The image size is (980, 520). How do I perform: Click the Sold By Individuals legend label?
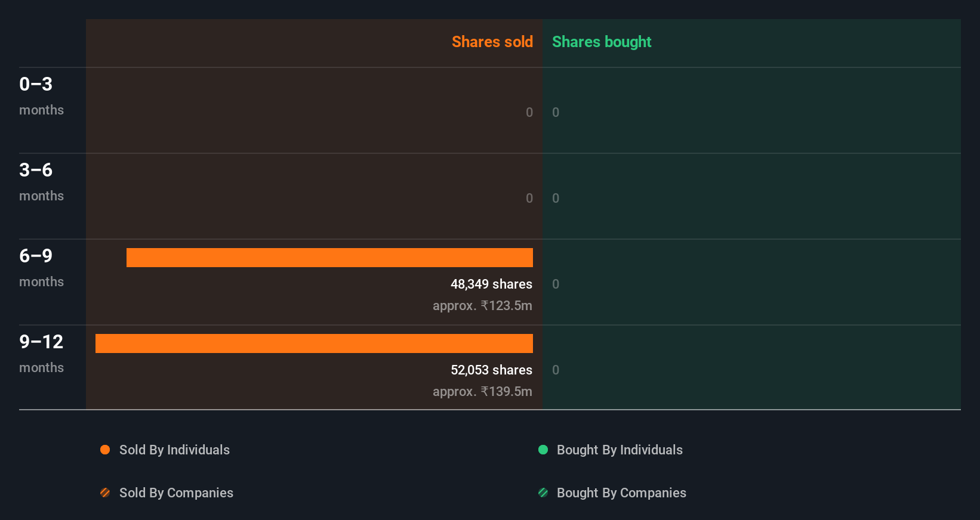174,450
